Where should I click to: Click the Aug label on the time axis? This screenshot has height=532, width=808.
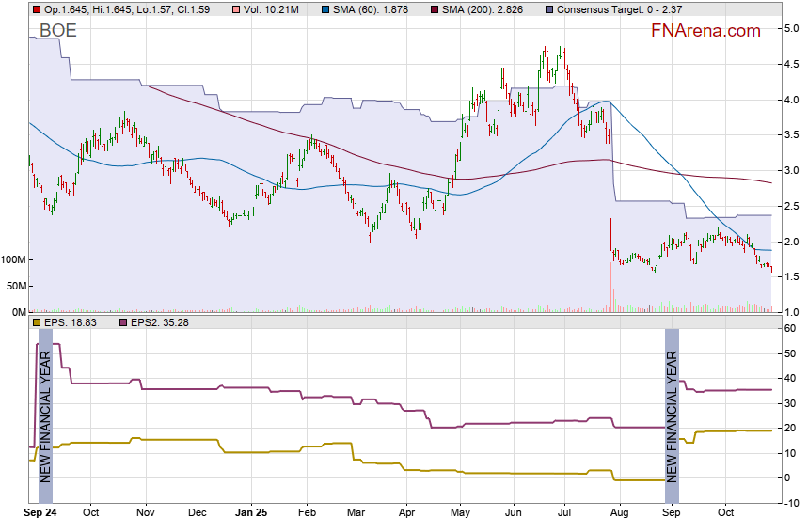(x=619, y=513)
